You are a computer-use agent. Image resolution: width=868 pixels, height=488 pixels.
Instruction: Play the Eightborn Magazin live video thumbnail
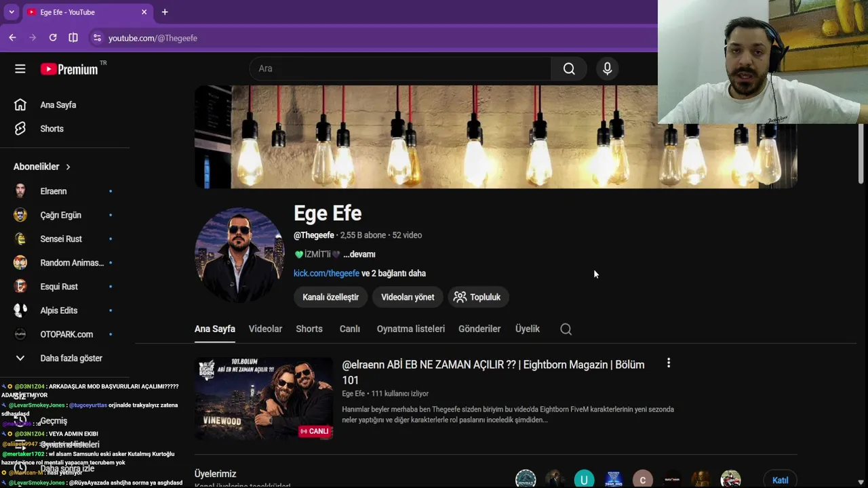[x=264, y=399]
